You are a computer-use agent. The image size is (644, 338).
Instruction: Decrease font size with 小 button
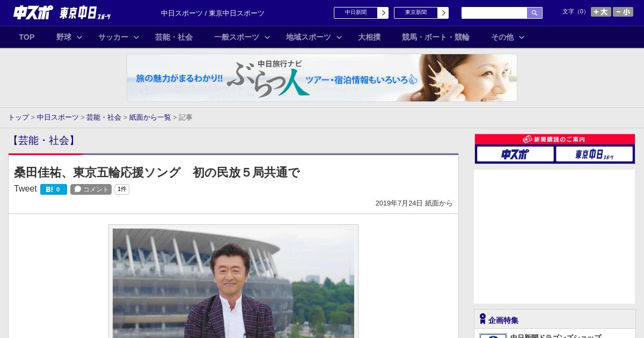point(623,12)
